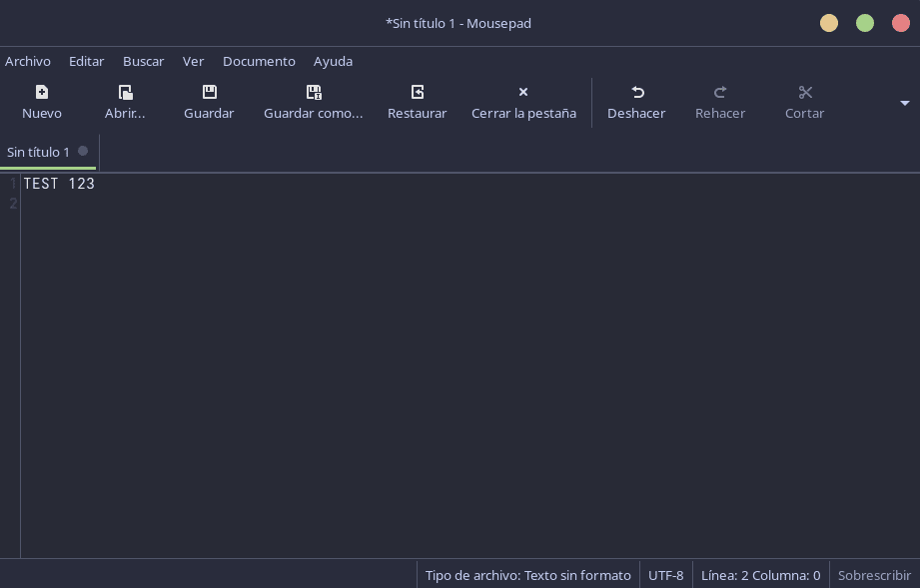Undo the last change with Deshacer
Image resolution: width=920 pixels, height=588 pixels.
tap(637, 93)
